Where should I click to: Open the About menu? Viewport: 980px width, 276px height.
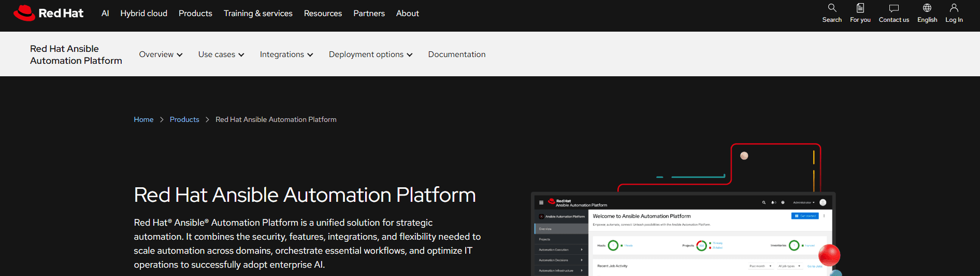[x=407, y=13]
